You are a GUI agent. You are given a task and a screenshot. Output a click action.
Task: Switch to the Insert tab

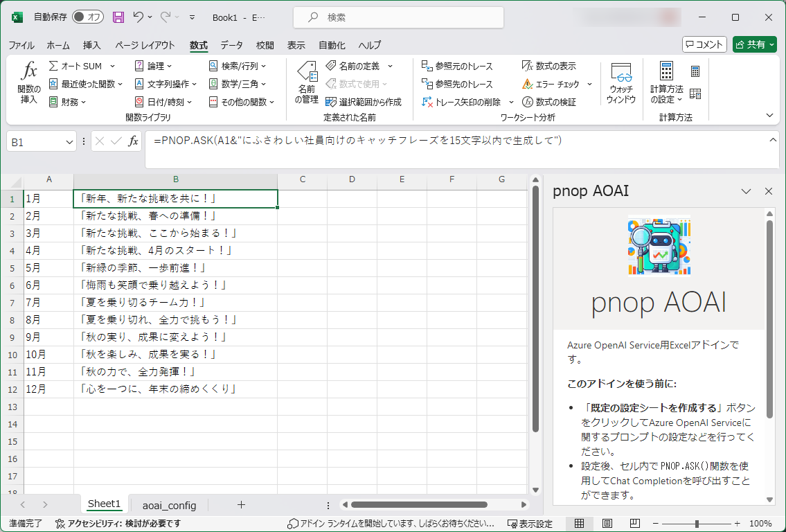91,45
